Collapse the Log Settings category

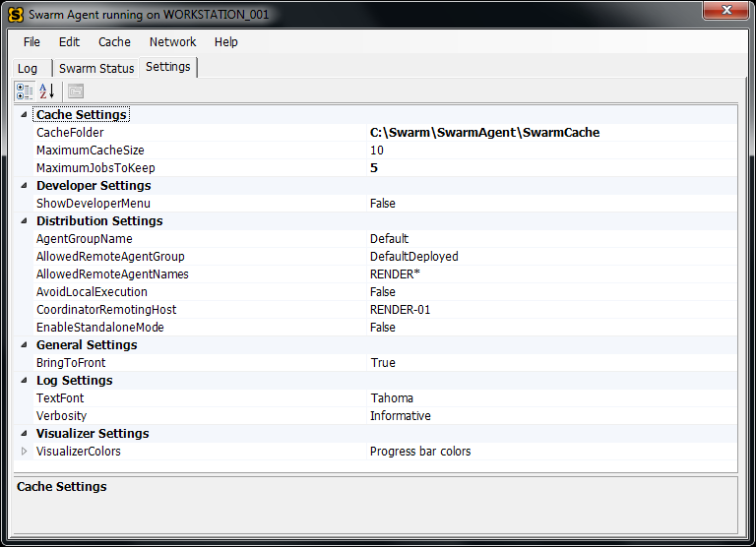point(24,381)
